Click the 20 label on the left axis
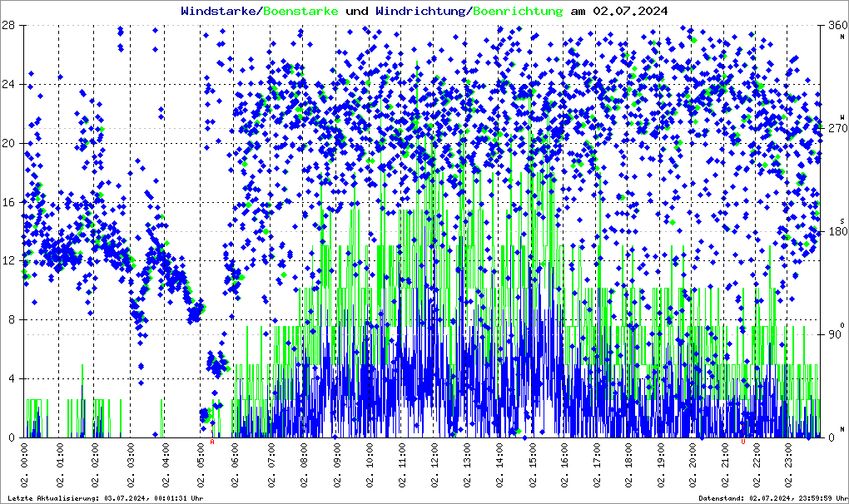 pyautogui.click(x=7, y=143)
